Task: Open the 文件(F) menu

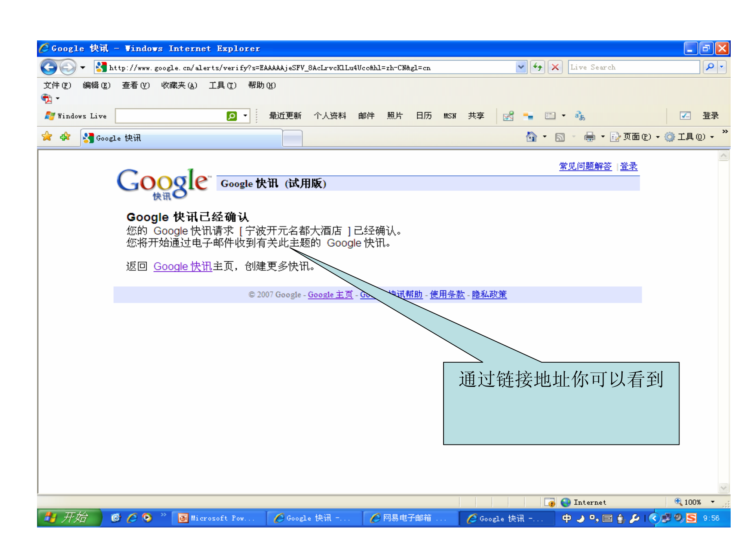Action: pyautogui.click(x=57, y=85)
